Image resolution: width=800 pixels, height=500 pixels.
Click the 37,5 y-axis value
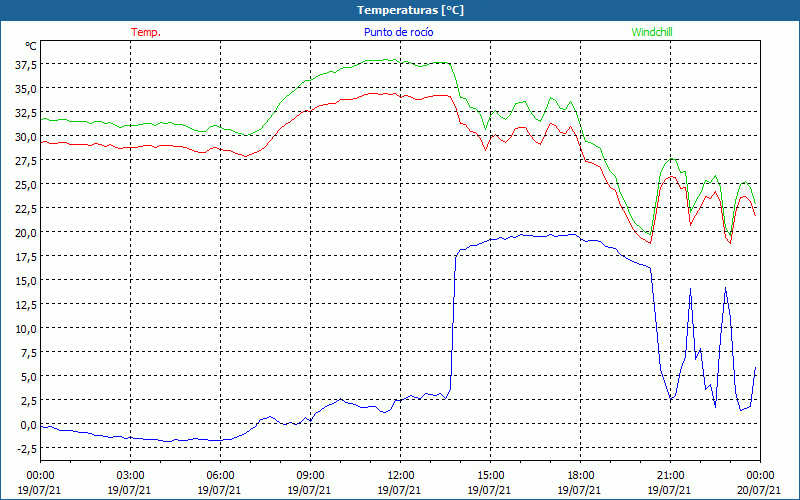[x=27, y=64]
